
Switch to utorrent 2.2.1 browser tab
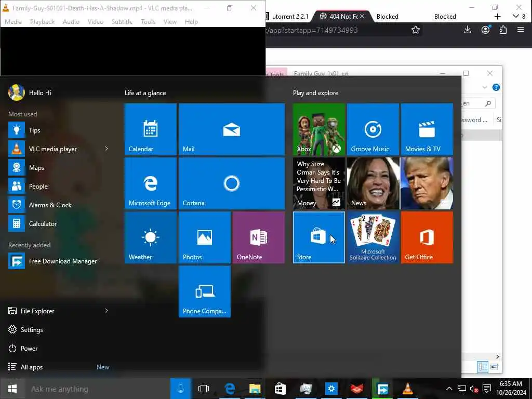(x=289, y=16)
